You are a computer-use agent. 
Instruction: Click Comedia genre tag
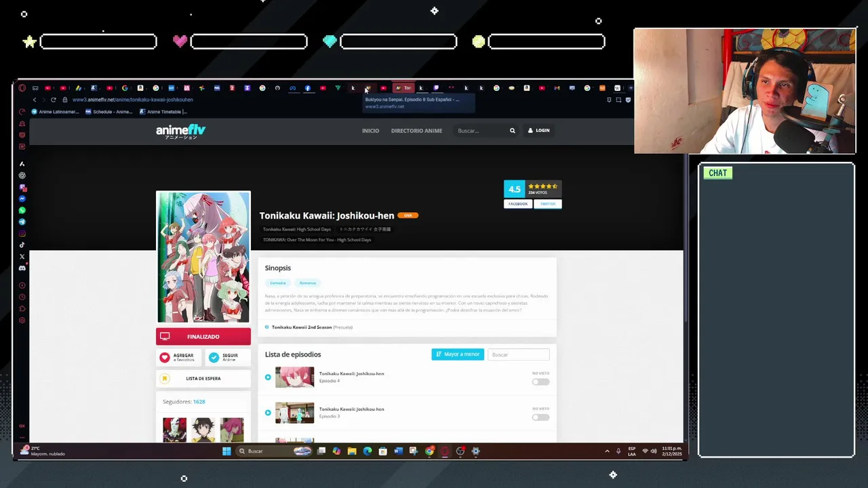pyautogui.click(x=278, y=283)
